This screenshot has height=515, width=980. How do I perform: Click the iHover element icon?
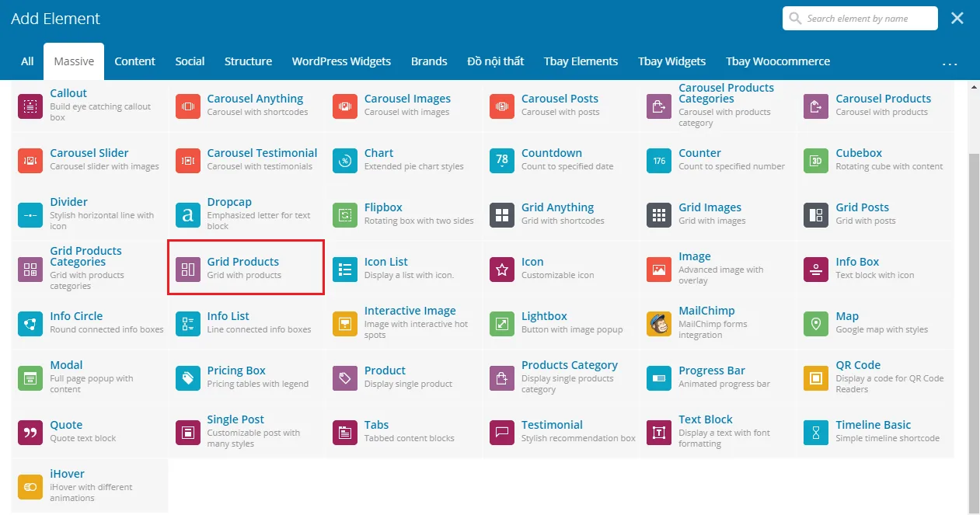tap(30, 486)
